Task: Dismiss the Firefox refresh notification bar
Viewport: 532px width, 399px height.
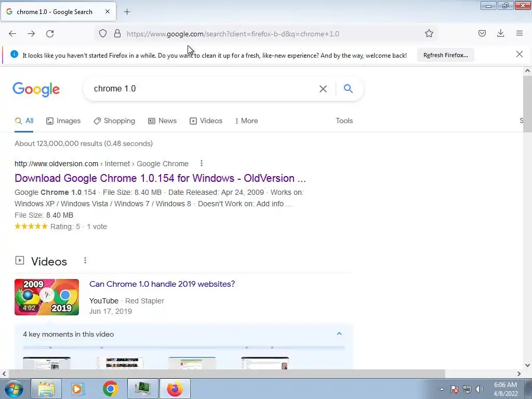Action: [520, 54]
